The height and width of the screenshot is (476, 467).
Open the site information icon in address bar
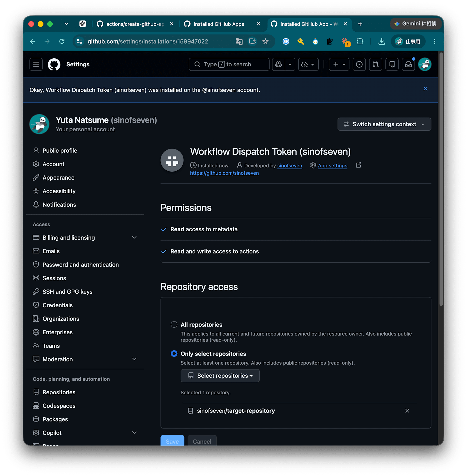pos(79,41)
